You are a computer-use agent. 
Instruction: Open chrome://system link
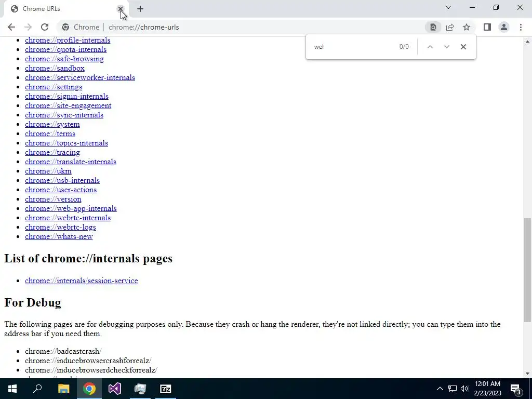(52, 124)
